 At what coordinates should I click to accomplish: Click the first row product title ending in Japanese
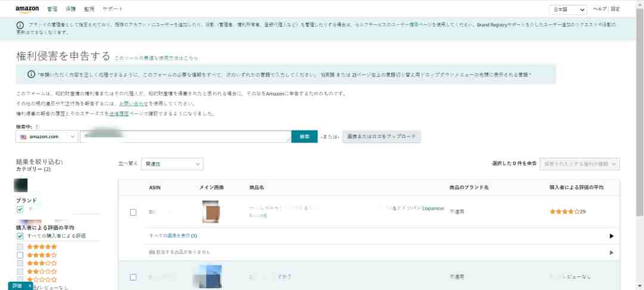(x=346, y=211)
